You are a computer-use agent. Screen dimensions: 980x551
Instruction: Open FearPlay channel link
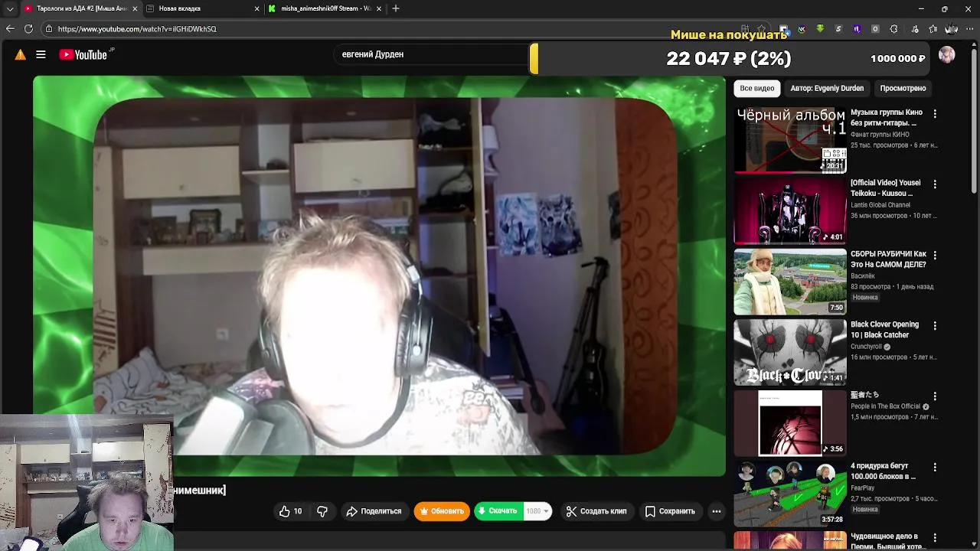tap(862, 487)
